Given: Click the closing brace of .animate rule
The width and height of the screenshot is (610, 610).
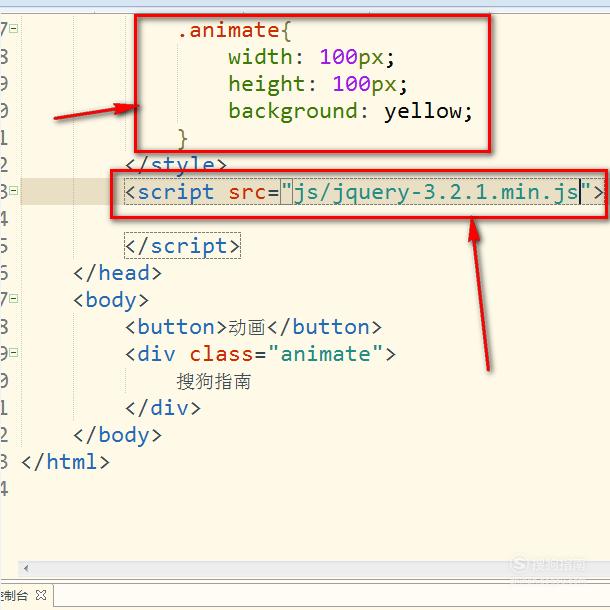Looking at the screenshot, I should pos(182,139).
